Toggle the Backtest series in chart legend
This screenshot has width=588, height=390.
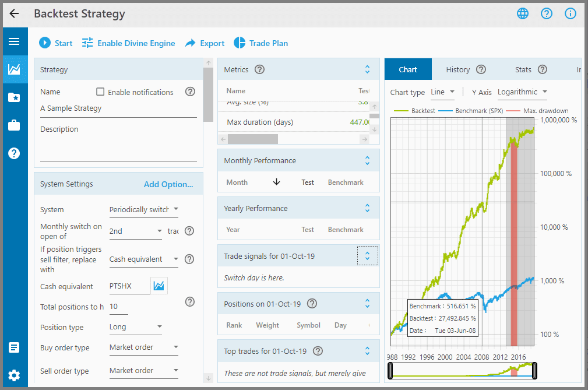pos(414,111)
